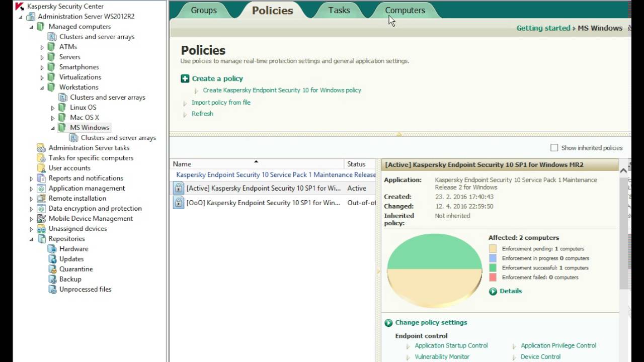Click the User accounts icon
644x362 pixels.
tap(41, 168)
